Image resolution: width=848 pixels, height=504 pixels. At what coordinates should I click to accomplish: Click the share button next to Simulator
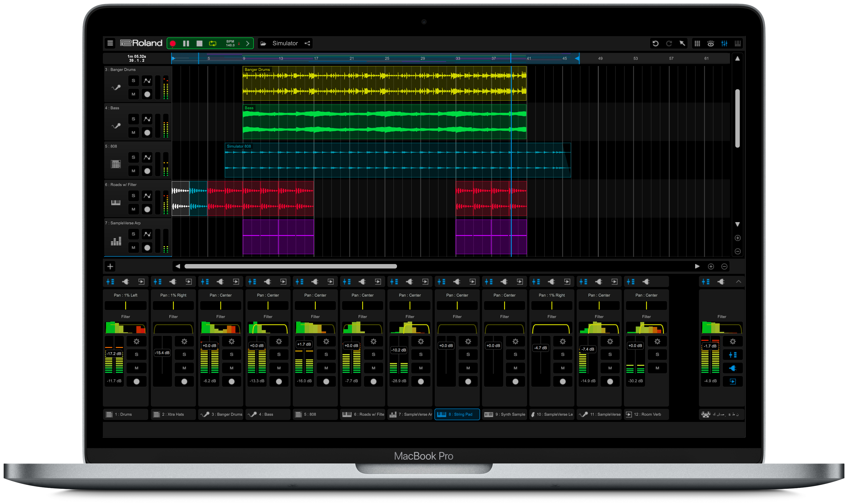(x=307, y=43)
